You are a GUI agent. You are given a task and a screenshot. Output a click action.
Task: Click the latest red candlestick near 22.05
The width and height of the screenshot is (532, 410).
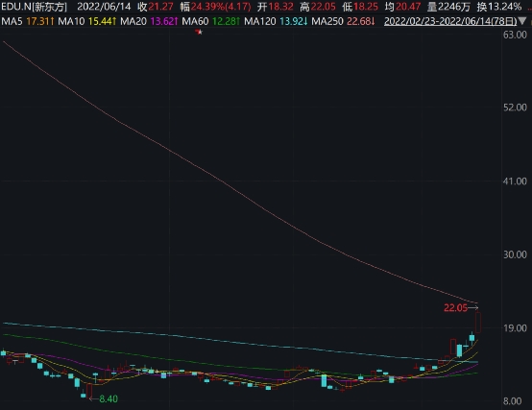click(x=478, y=323)
